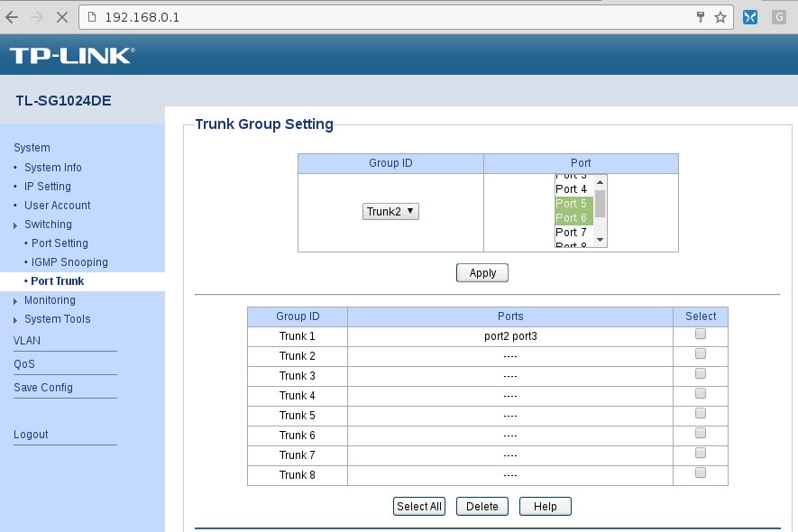Viewport: 798px width, 532px height.
Task: Select Port 7 in port list
Action: pos(572,233)
